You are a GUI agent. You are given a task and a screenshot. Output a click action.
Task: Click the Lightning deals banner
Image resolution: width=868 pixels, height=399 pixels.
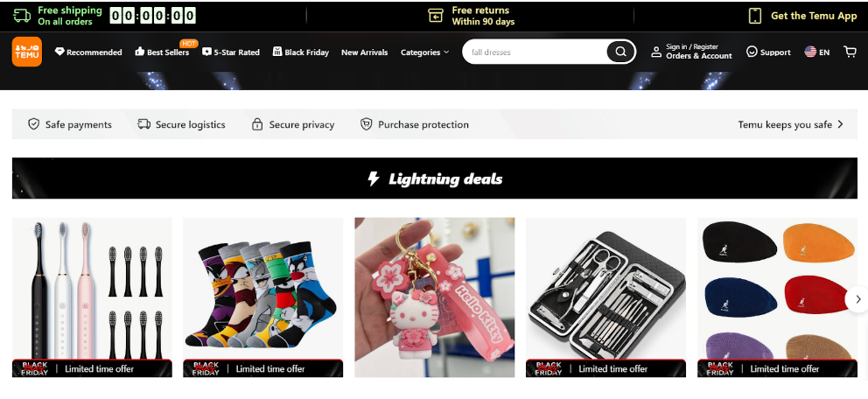point(435,178)
